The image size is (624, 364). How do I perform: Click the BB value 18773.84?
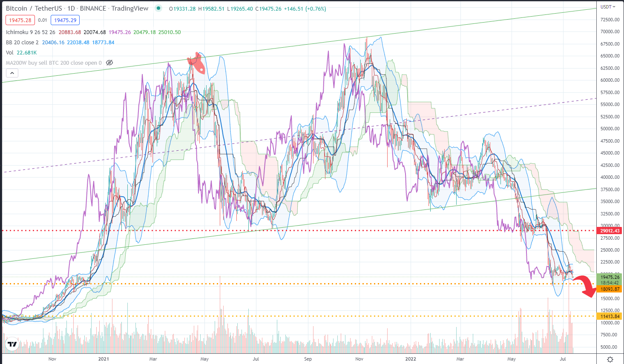click(103, 42)
